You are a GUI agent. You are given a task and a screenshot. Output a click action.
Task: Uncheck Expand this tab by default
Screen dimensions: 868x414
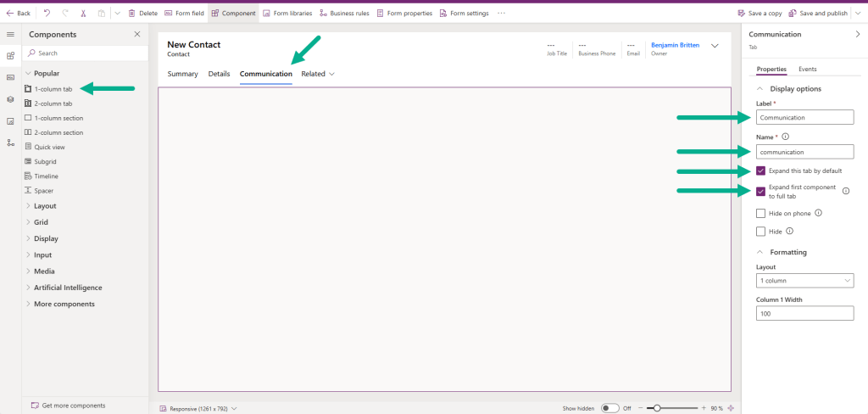tap(760, 171)
